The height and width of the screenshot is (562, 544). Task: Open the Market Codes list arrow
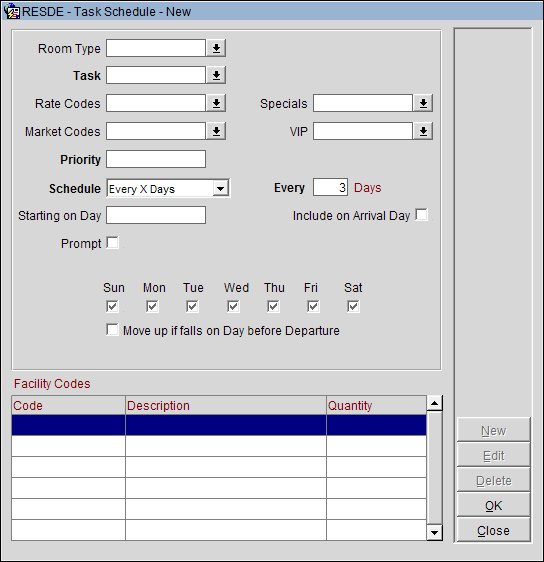216,131
